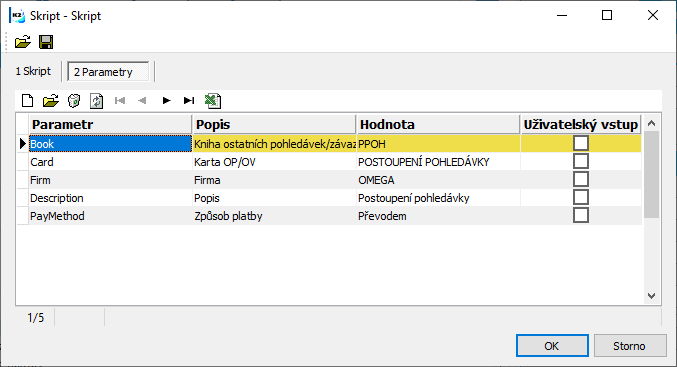Click scrollbar down arrow in grid

point(652,296)
